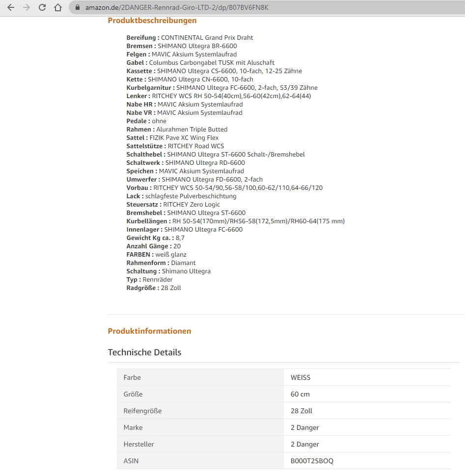The height and width of the screenshot is (476, 465).
Task: Select the Steuersatz RITCHEY Zero Logic line
Action: coord(173,205)
